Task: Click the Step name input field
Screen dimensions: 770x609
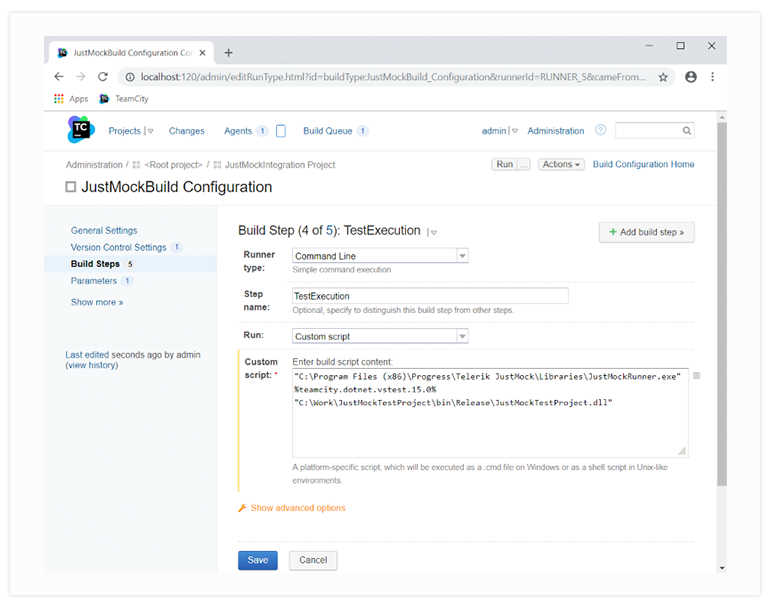Action: (430, 296)
